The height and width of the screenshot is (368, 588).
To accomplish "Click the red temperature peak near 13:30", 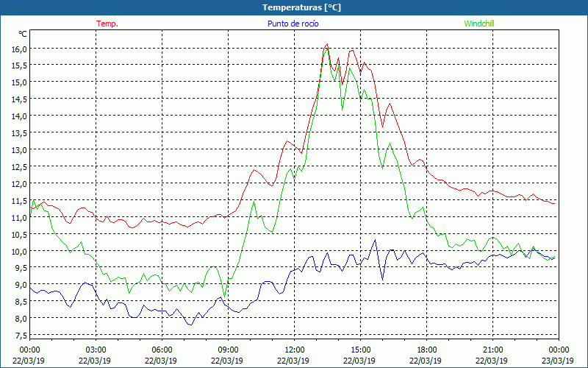I will coord(327,44).
